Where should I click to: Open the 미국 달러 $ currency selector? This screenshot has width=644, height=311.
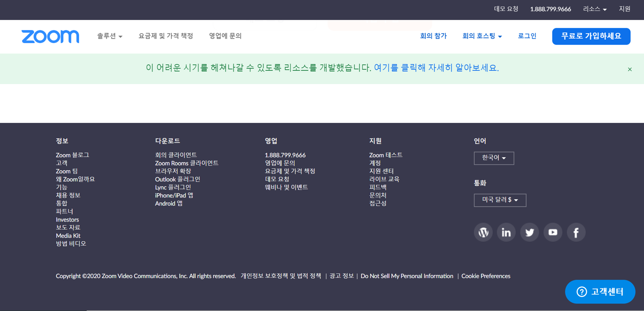click(x=500, y=200)
